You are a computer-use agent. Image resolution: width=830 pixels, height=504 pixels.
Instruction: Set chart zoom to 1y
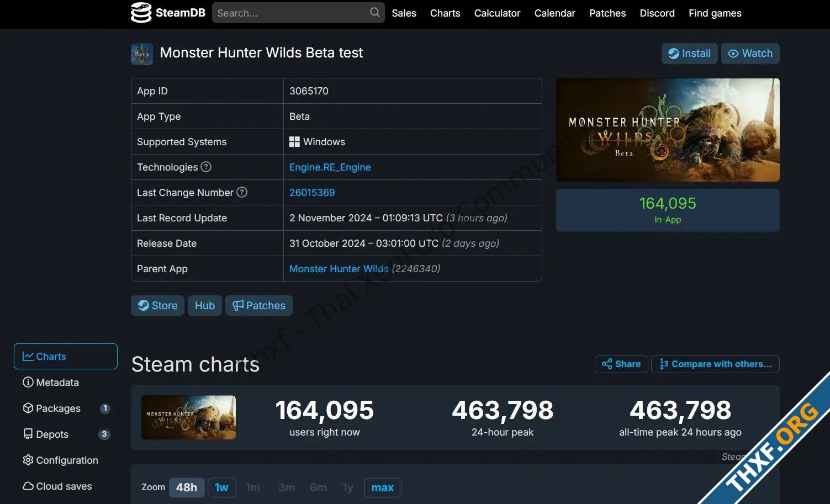point(348,487)
